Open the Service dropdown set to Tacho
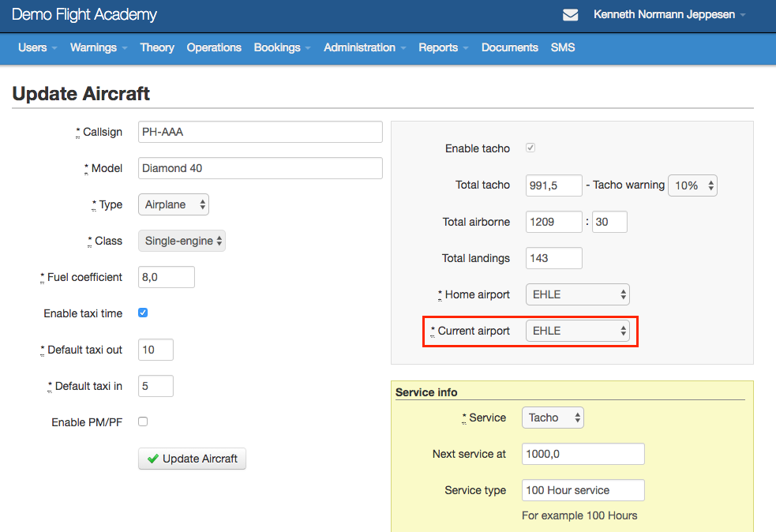The height and width of the screenshot is (532, 776). (553, 418)
